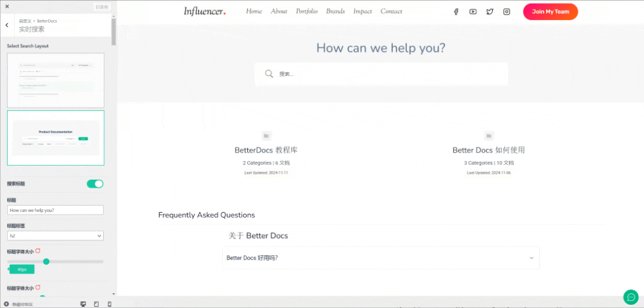Viewport: 644px width, 308px height.
Task: Hide controls via the collapse arrow icon
Action: click(x=6, y=304)
